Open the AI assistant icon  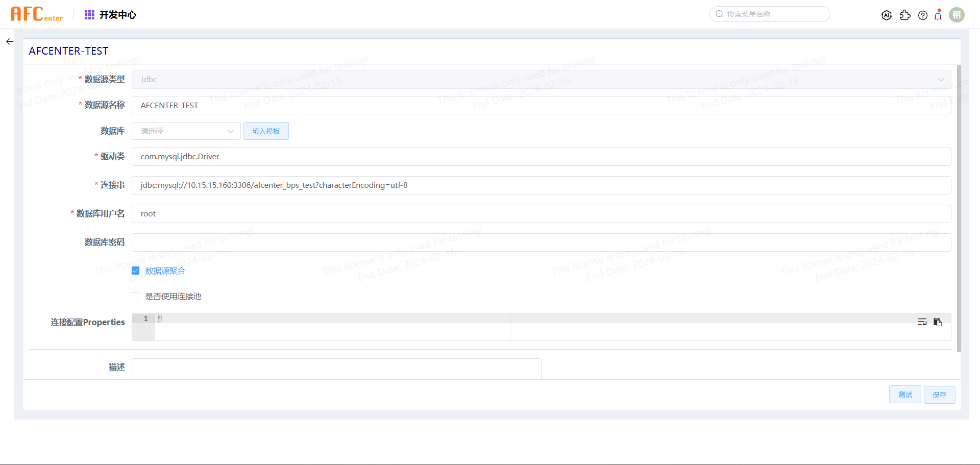click(x=887, y=15)
